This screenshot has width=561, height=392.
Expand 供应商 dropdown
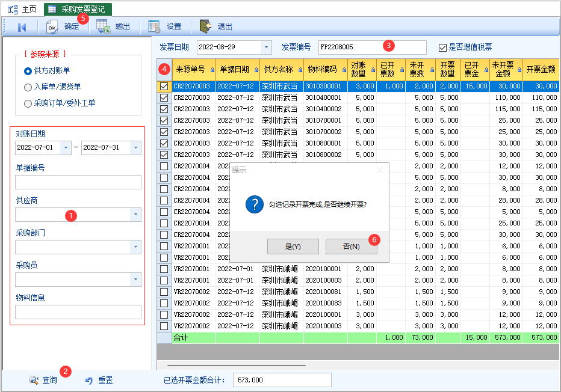pyautogui.click(x=135, y=215)
